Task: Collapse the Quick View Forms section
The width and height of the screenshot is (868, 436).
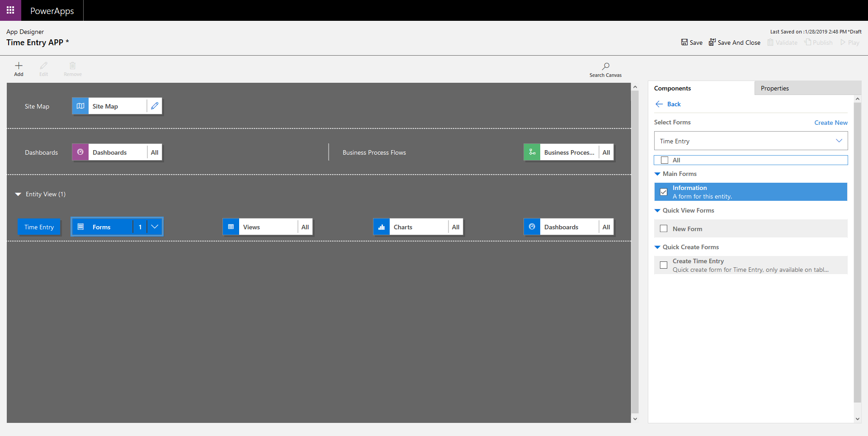Action: tap(657, 211)
